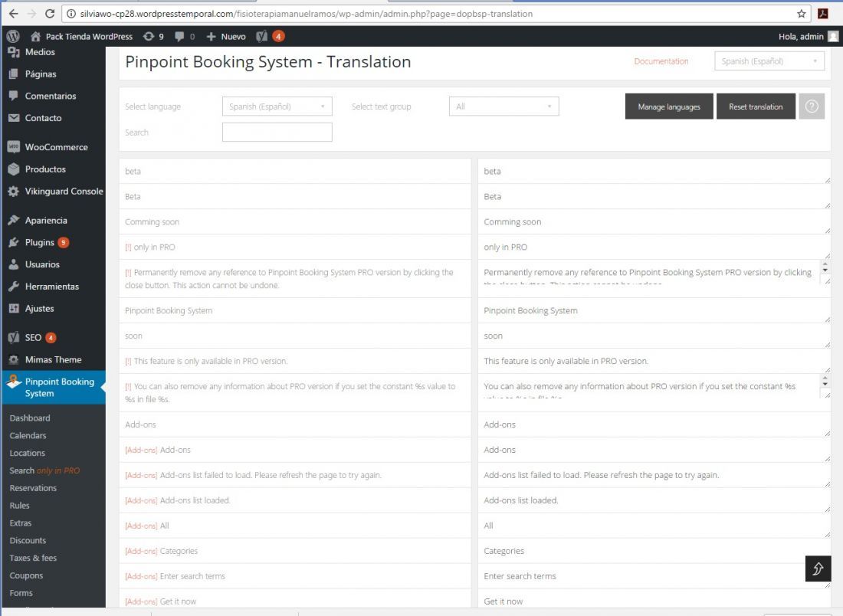Click the question mark help icon

point(812,106)
